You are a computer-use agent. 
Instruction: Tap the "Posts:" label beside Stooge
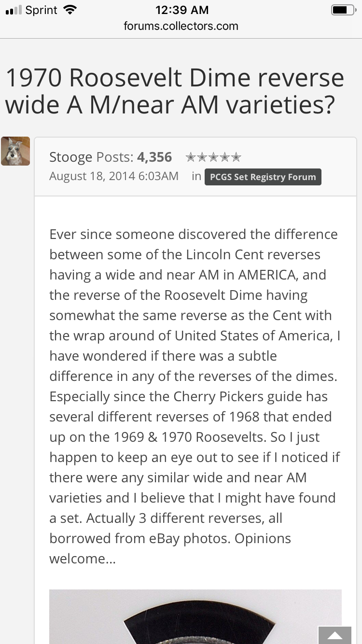(x=115, y=157)
